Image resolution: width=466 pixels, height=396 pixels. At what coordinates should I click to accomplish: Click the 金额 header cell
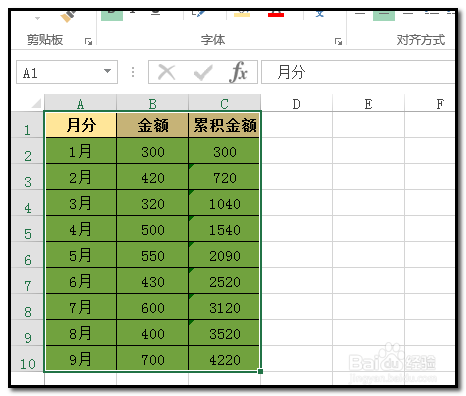pos(153,125)
